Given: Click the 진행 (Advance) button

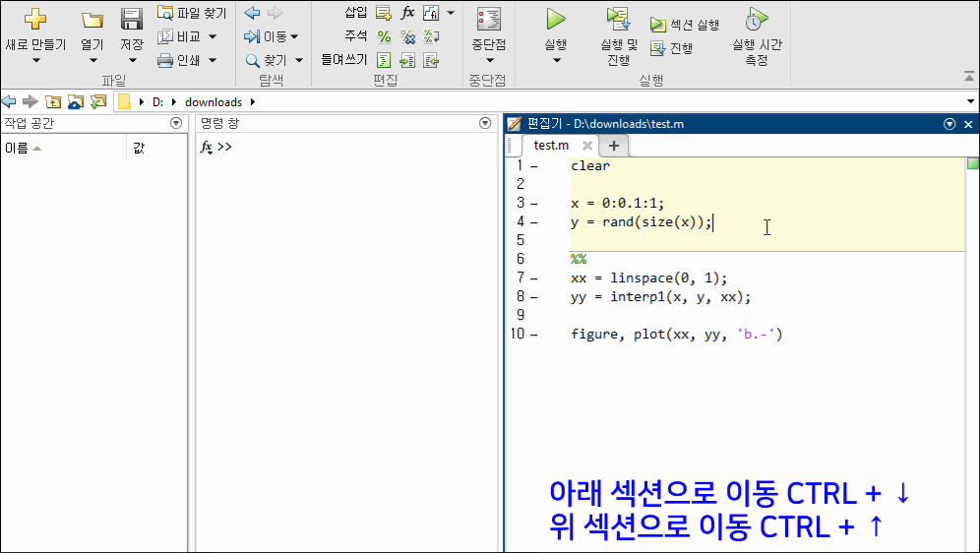Looking at the screenshot, I should tap(671, 48).
